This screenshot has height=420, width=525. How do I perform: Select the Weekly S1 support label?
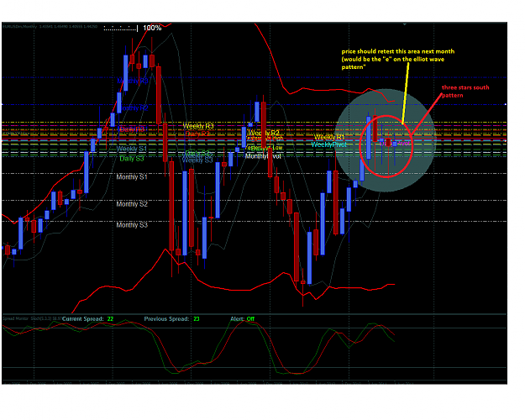coord(132,149)
